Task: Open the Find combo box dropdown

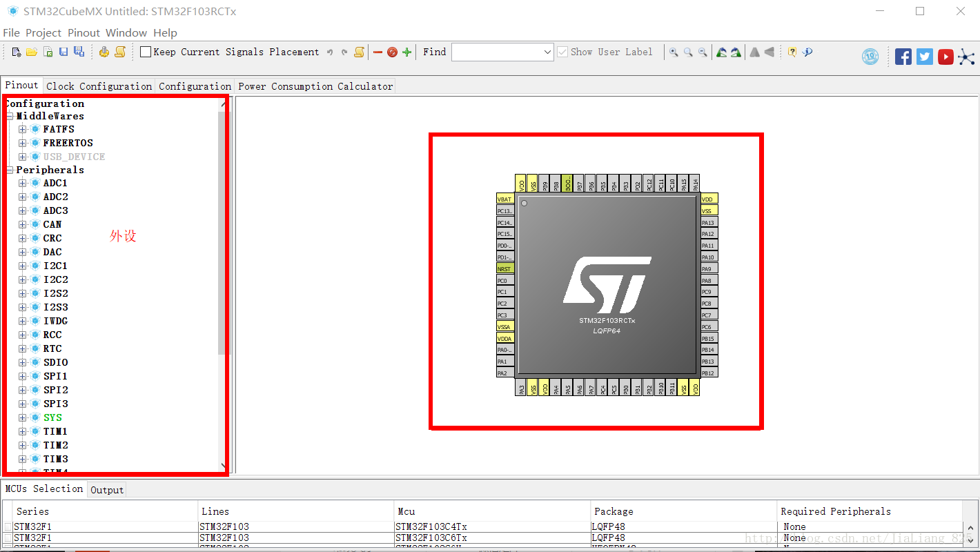Action: click(547, 52)
